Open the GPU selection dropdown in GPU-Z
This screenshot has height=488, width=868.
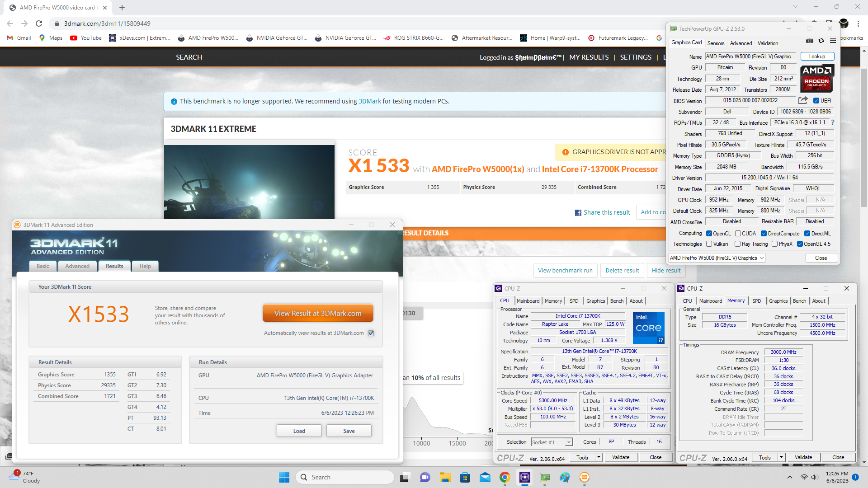717,258
